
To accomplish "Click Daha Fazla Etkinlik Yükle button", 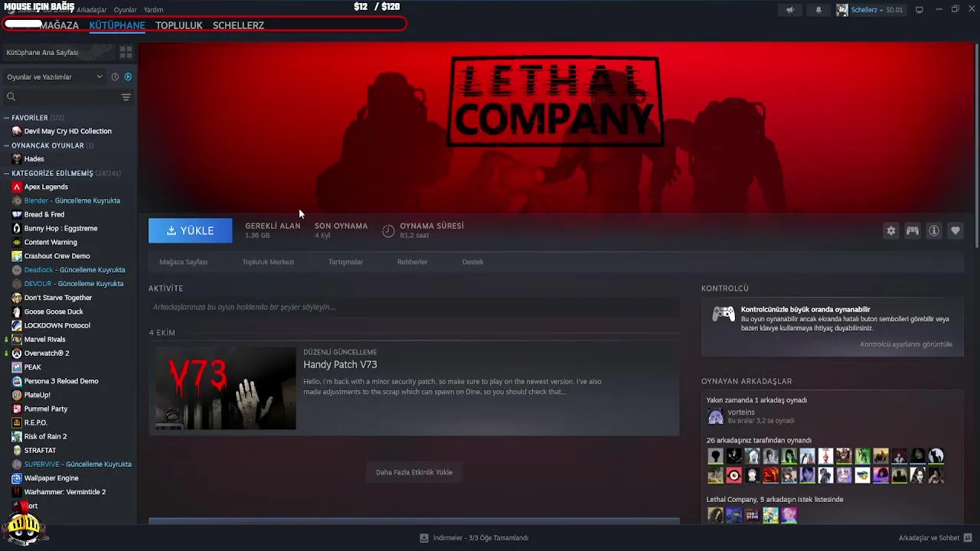I will 414,472.
